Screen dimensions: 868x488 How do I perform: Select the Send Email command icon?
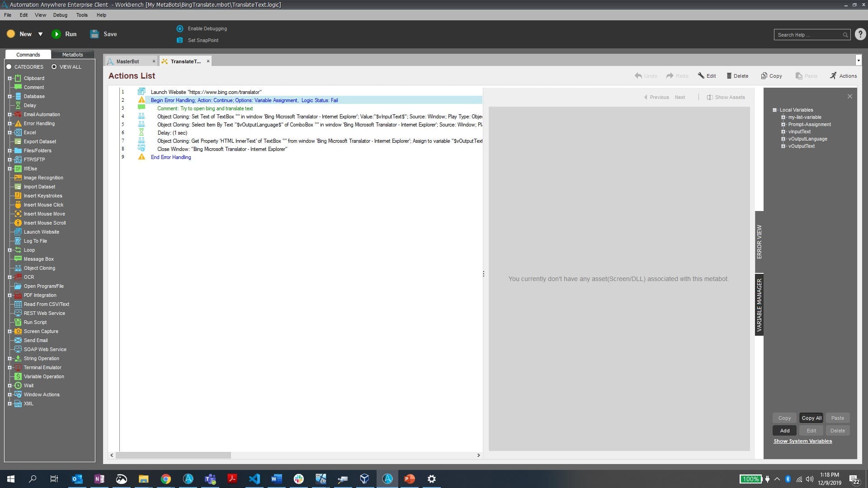coord(18,340)
